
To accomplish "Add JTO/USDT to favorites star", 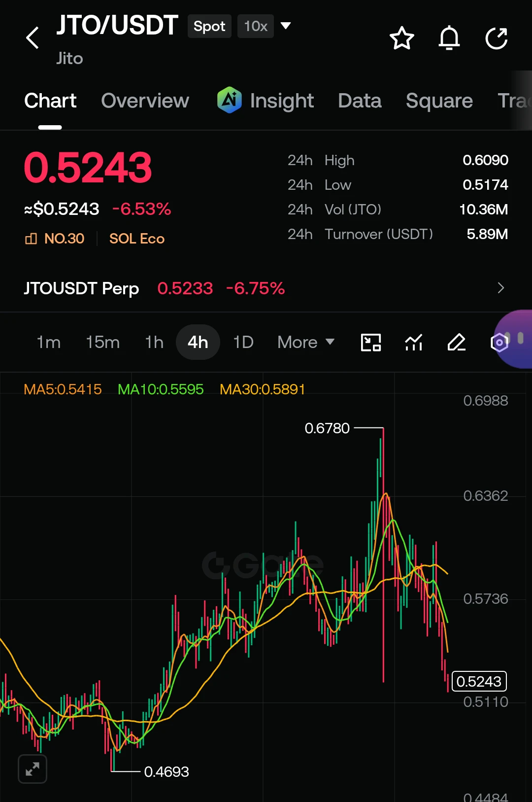I will [402, 38].
